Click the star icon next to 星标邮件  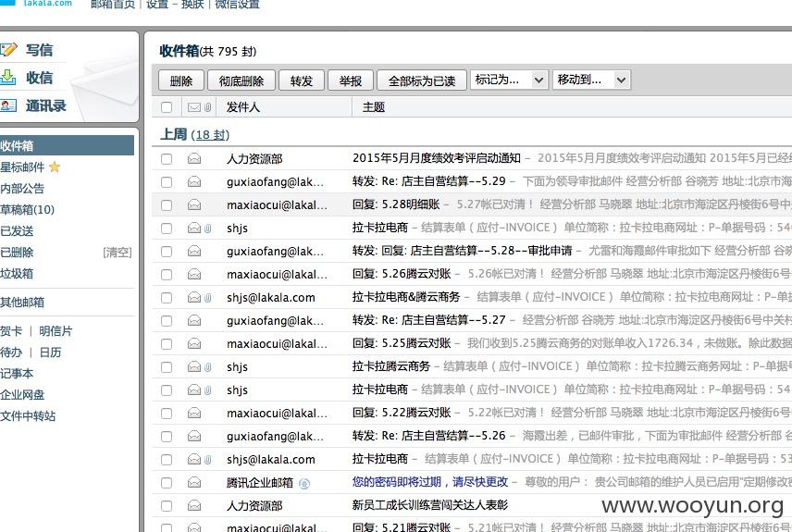[55, 167]
